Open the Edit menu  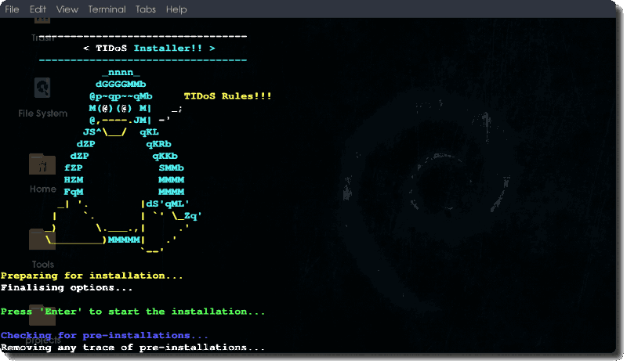point(38,9)
